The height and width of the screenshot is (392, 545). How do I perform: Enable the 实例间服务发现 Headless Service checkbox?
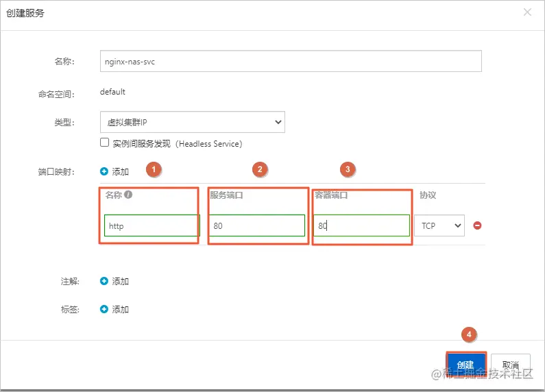pyautogui.click(x=104, y=143)
